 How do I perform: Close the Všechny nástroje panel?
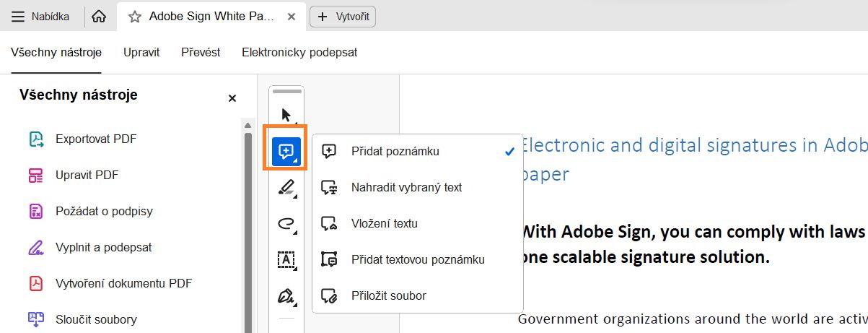click(232, 98)
